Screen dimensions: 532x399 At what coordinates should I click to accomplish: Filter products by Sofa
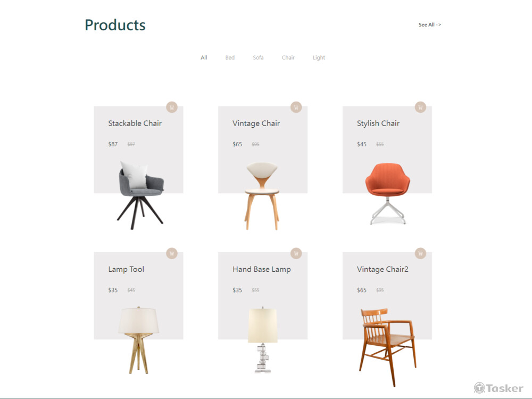(258, 57)
